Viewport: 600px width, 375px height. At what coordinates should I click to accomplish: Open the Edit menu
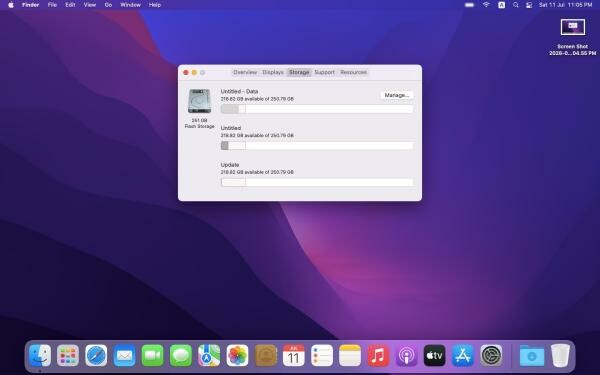tap(70, 5)
